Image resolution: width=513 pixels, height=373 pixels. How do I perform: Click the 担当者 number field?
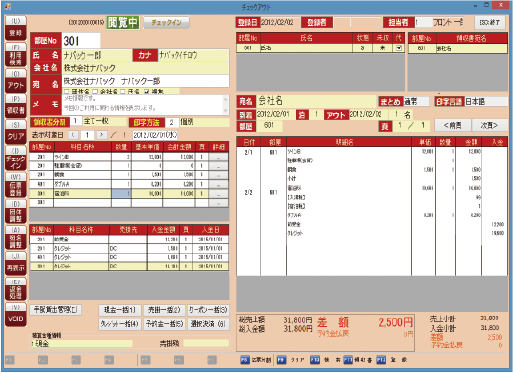[x=423, y=22]
